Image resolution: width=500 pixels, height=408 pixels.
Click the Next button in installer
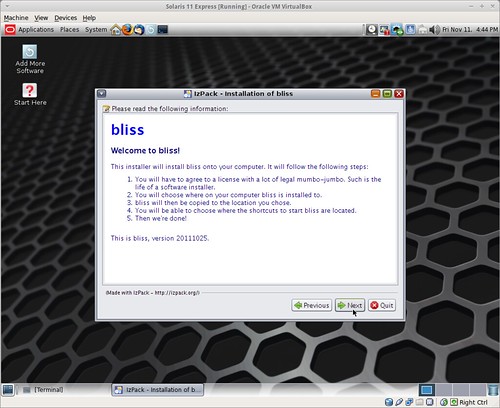click(350, 305)
